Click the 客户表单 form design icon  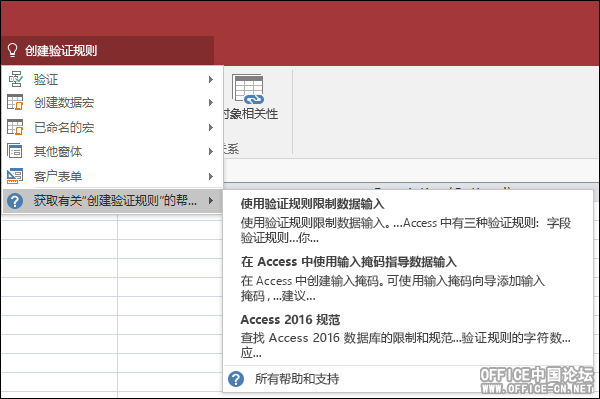(x=15, y=176)
